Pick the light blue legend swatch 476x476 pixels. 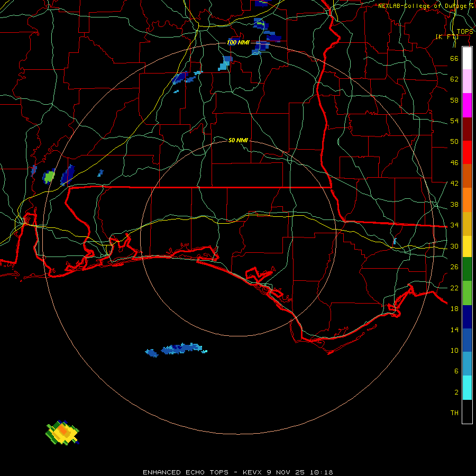467,364
